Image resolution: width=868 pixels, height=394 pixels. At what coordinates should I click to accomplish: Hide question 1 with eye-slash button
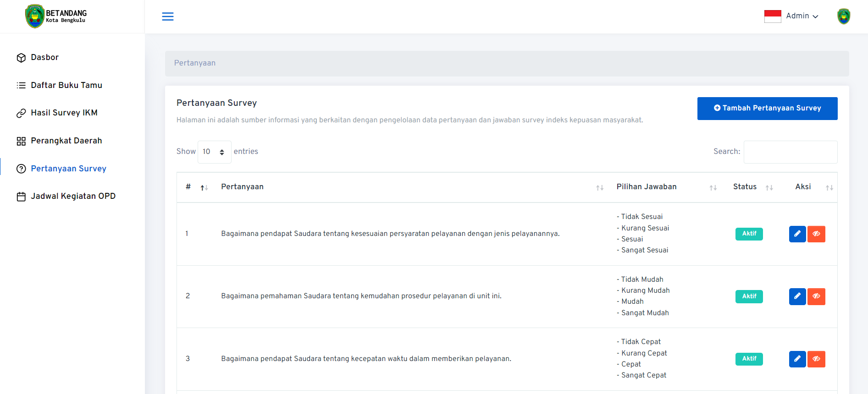[x=816, y=234]
